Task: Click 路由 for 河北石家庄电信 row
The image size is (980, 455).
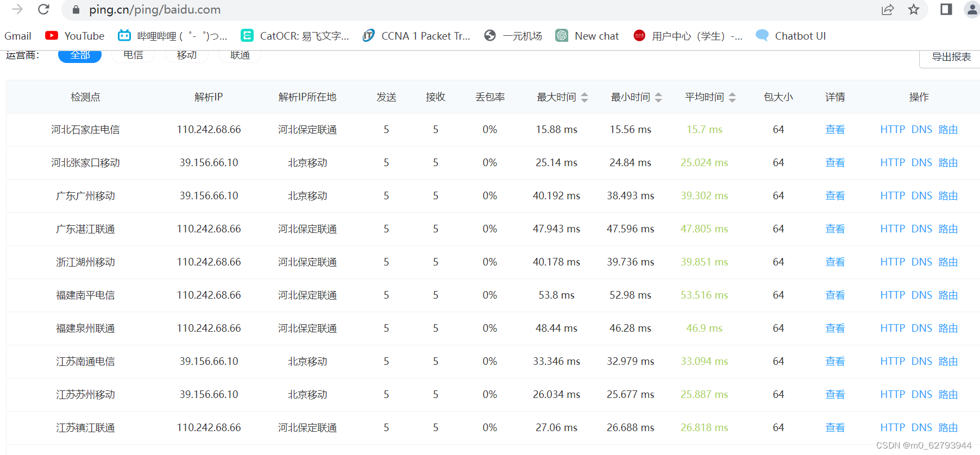Action: [x=948, y=130]
